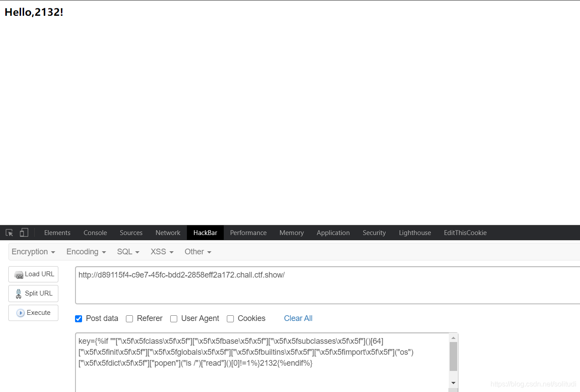Open the Console tab
The width and height of the screenshot is (580, 392).
click(95, 232)
